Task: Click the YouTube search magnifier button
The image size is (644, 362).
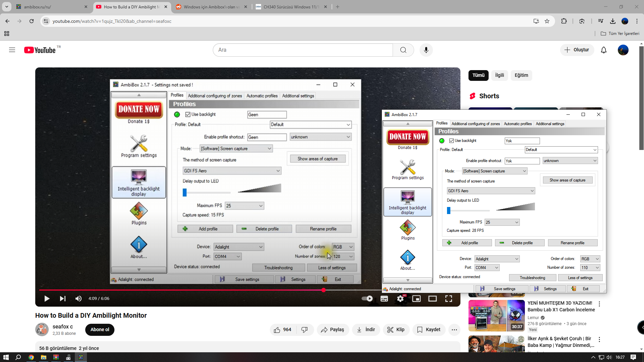Action: (403, 50)
